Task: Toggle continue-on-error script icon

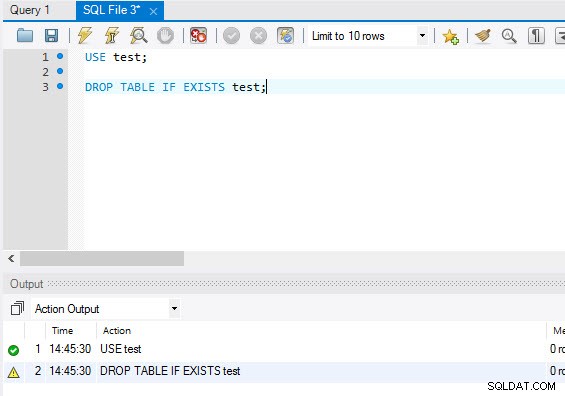Action: point(198,36)
